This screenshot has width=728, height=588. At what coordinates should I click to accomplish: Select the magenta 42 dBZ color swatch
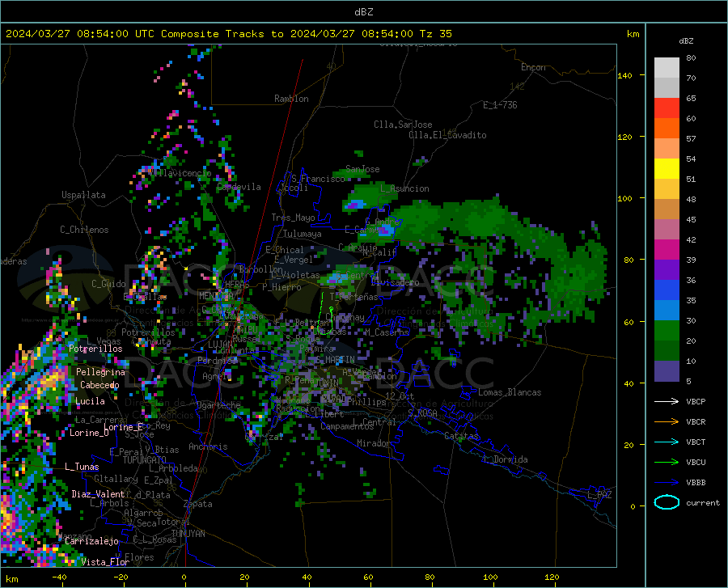(667, 250)
